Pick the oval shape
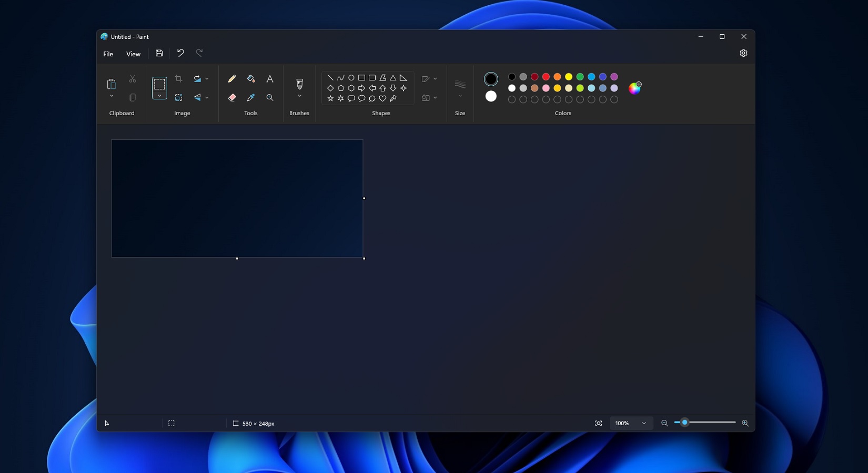 point(351,77)
